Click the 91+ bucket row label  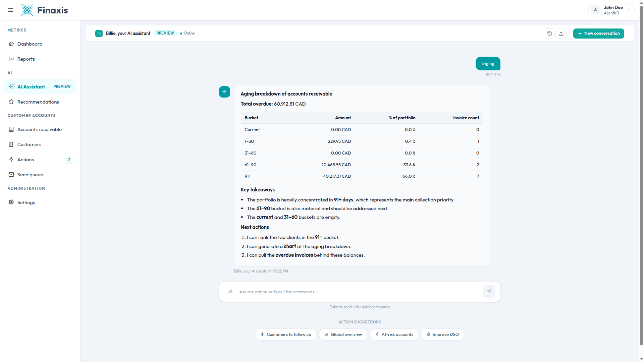pyautogui.click(x=248, y=176)
